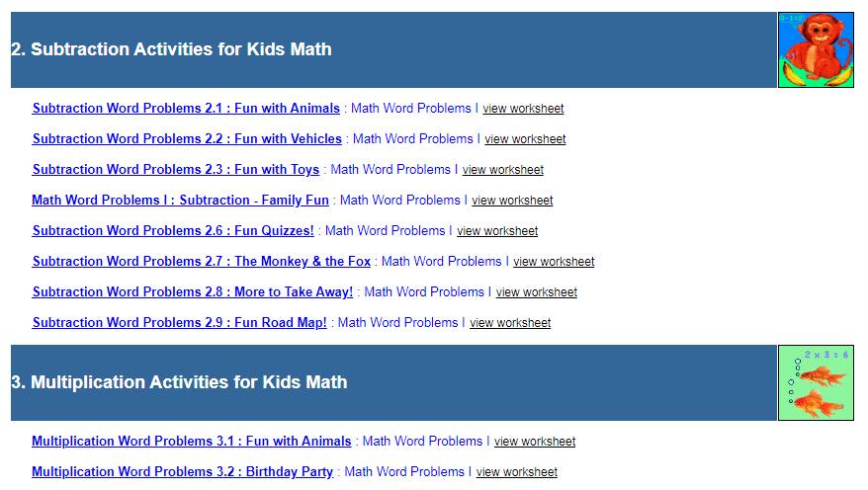Open Math Word Problems I Subtraction Family Fun
Image resolution: width=868 pixels, height=490 pixels.
180,201
